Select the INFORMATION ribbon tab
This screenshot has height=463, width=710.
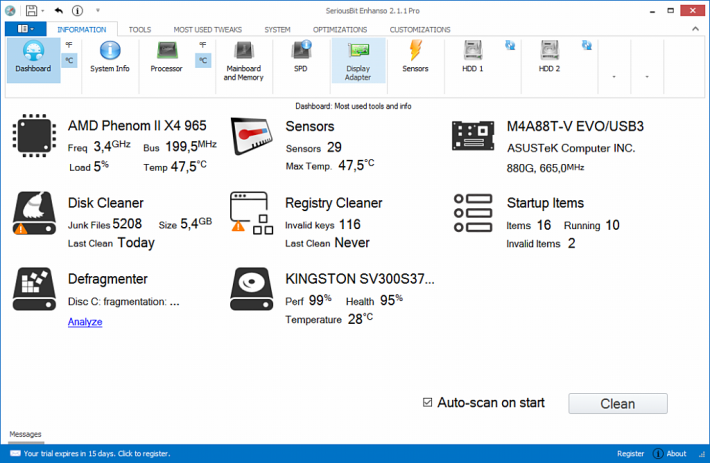(x=82, y=29)
